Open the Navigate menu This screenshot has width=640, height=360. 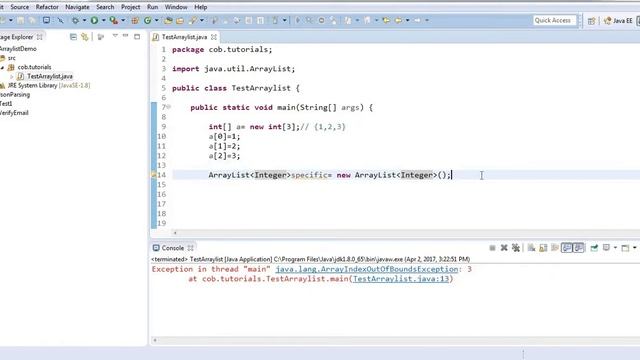[x=77, y=7]
